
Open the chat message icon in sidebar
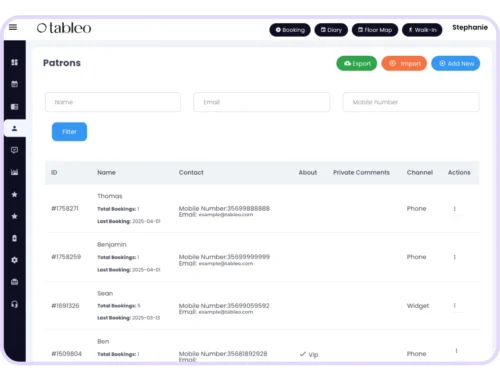click(14, 150)
